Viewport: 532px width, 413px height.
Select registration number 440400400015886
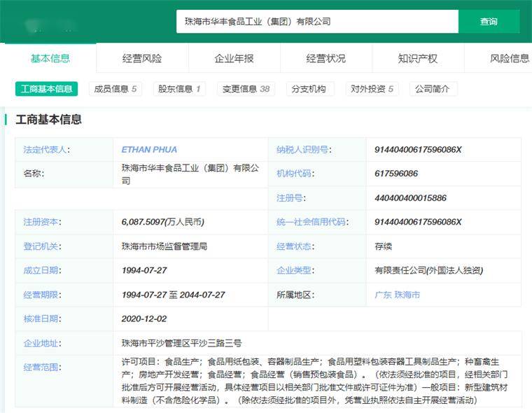[x=410, y=198]
